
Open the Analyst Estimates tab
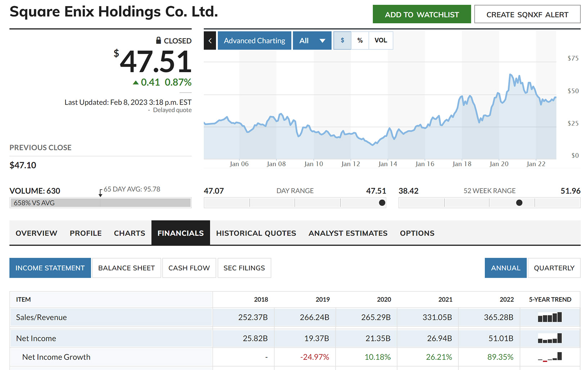(348, 233)
